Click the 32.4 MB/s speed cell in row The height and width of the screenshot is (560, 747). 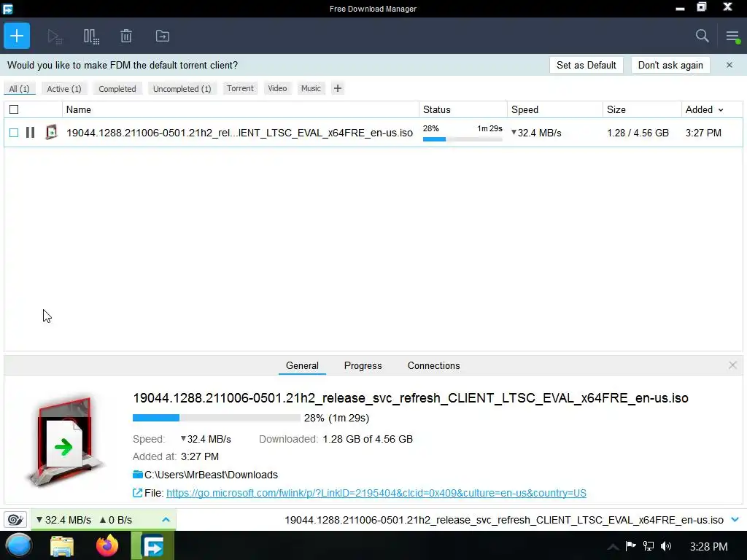536,133
